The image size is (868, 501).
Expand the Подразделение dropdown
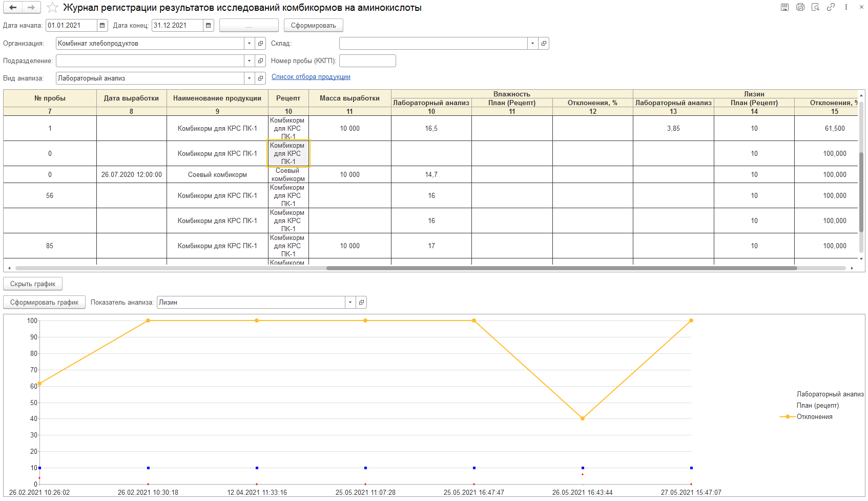[250, 61]
